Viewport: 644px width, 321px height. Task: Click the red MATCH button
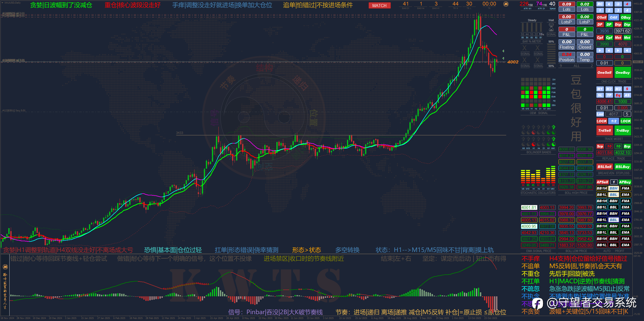(379, 6)
